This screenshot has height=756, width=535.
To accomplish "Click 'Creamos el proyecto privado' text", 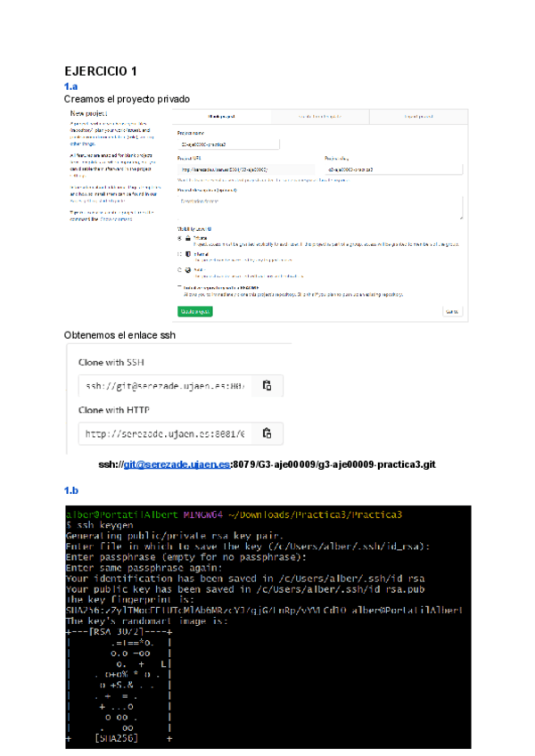I will click(x=127, y=99).
